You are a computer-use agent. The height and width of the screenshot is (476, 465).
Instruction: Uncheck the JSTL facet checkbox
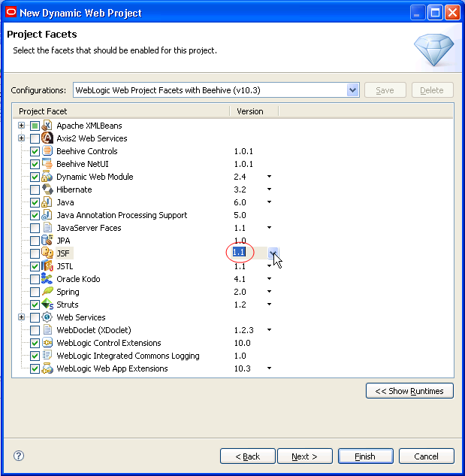[35, 266]
